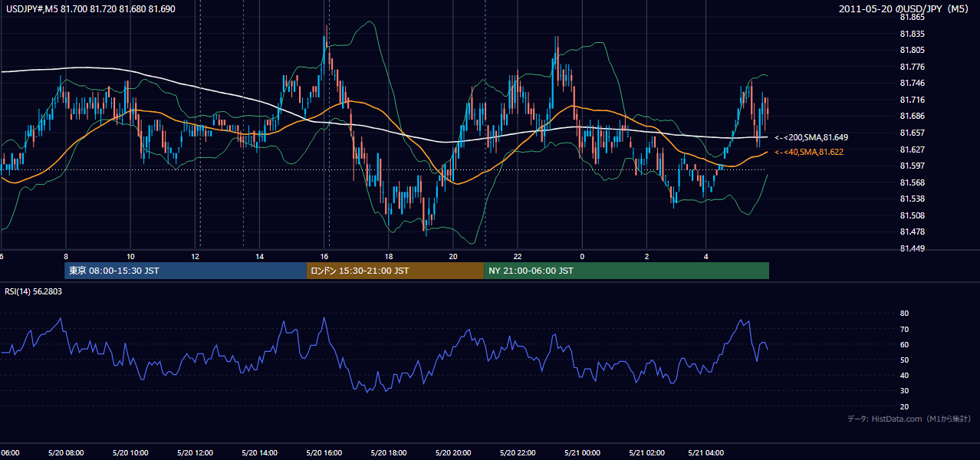Click the 81.449 price axis label

911,248
